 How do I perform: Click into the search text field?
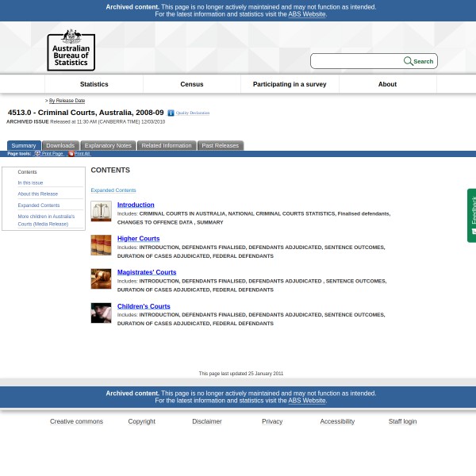(x=357, y=61)
